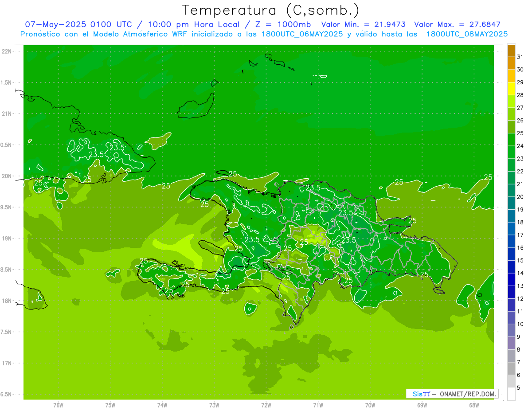Viewport: 532px width, 411px height.
Task: Click the legend swatch between 21 and 22
Action: (x=511, y=177)
